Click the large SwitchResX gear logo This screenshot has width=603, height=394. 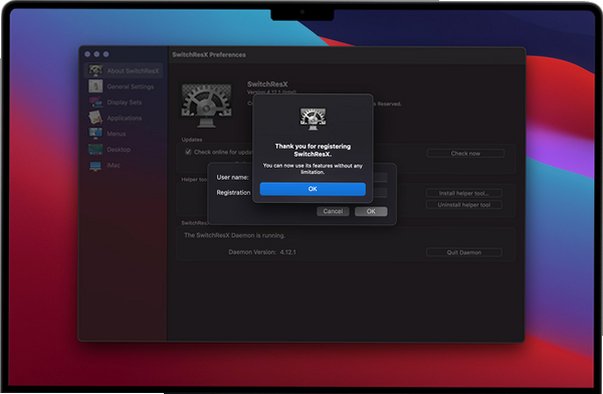(x=207, y=105)
